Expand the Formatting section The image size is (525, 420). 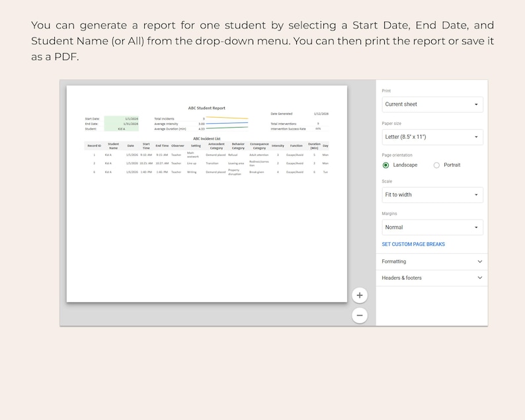432,261
